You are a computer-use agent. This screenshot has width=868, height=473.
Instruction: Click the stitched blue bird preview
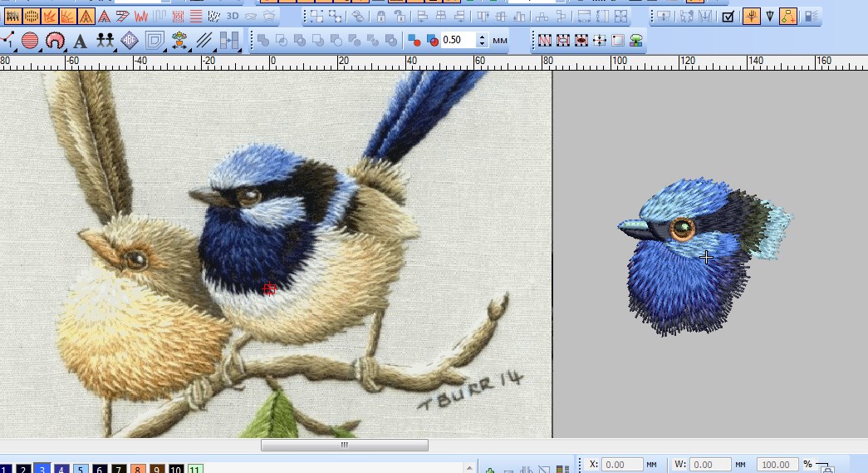tap(698, 258)
